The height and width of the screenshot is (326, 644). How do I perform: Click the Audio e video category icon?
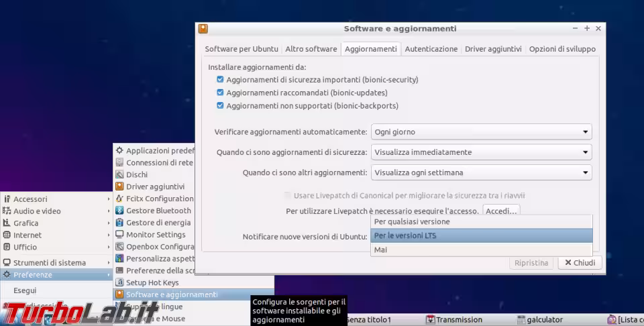pos(7,211)
